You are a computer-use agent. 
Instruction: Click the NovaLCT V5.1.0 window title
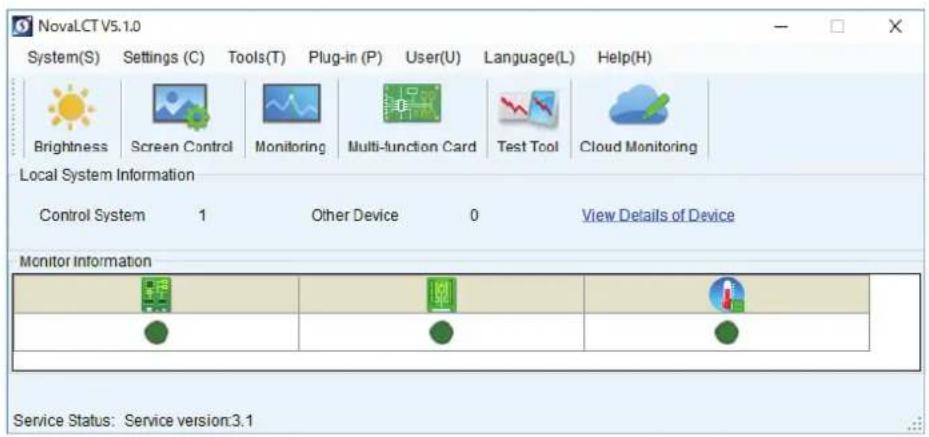point(89,27)
